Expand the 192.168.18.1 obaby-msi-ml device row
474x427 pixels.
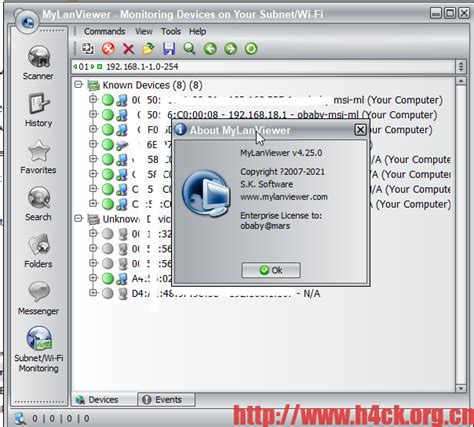click(93, 114)
